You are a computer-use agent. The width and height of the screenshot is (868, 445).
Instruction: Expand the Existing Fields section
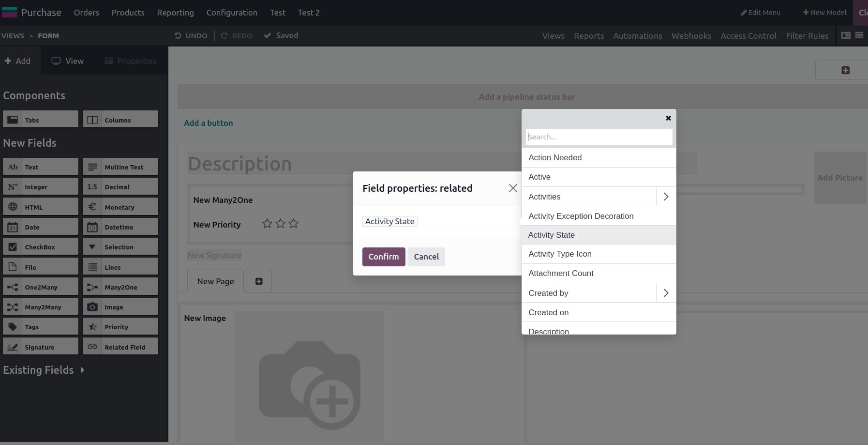[x=44, y=370]
